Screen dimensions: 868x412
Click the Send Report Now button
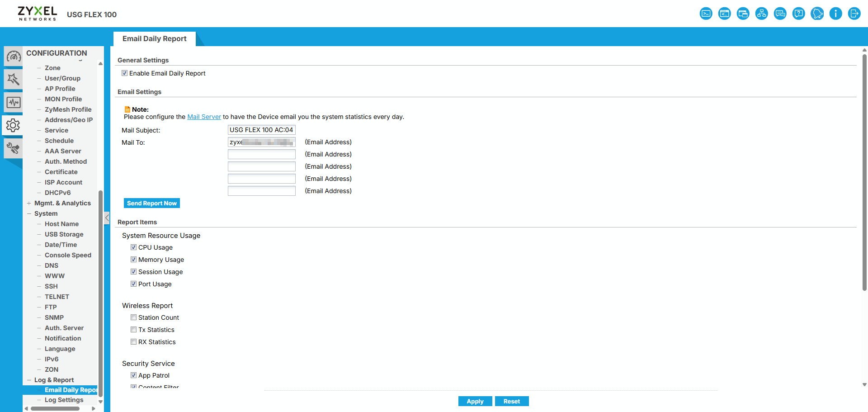(x=152, y=203)
